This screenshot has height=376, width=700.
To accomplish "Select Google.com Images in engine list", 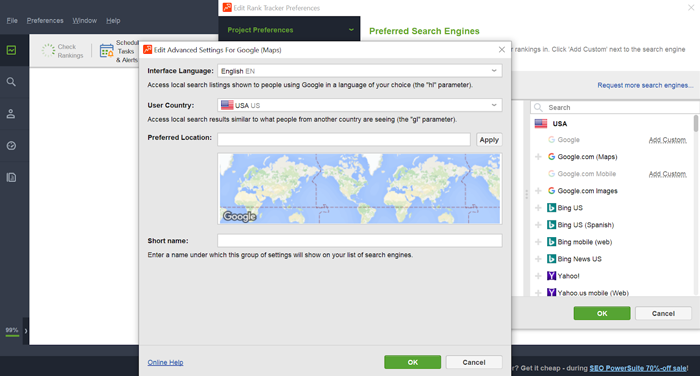I will point(587,191).
